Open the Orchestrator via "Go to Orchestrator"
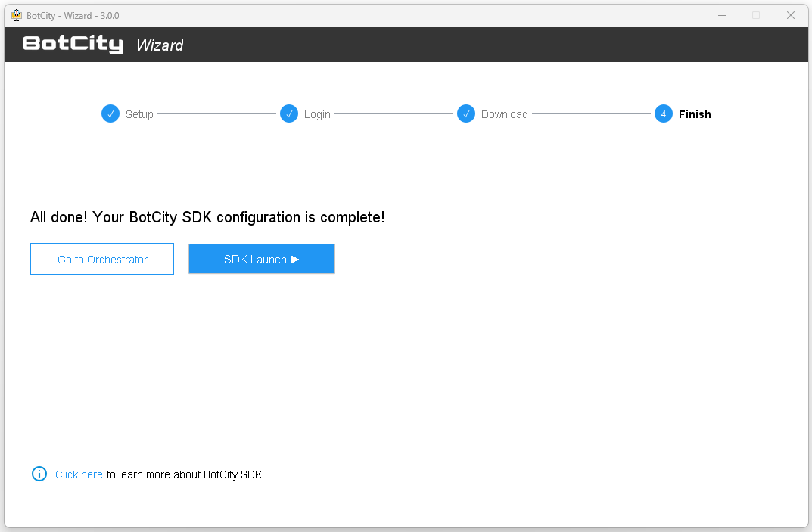 tap(102, 259)
